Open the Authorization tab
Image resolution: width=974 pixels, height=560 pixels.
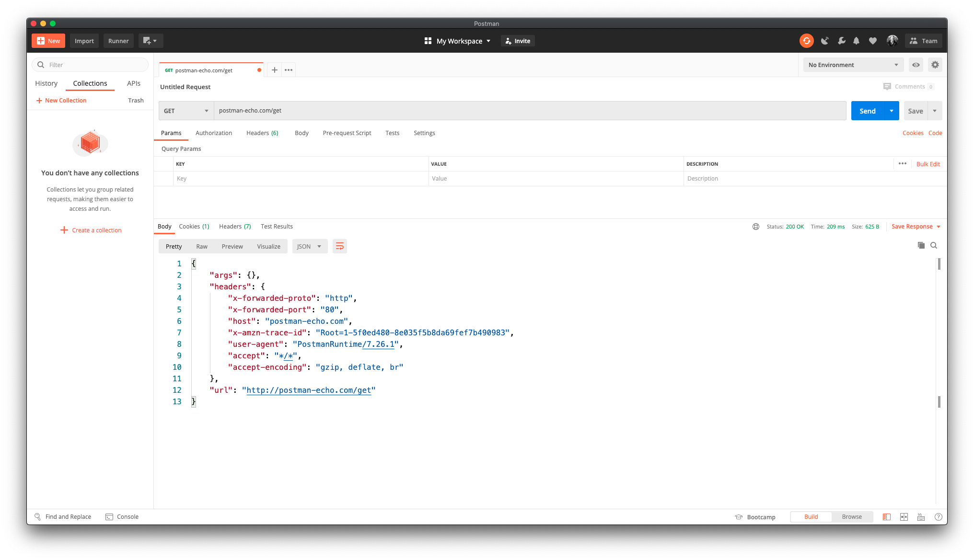214,133
